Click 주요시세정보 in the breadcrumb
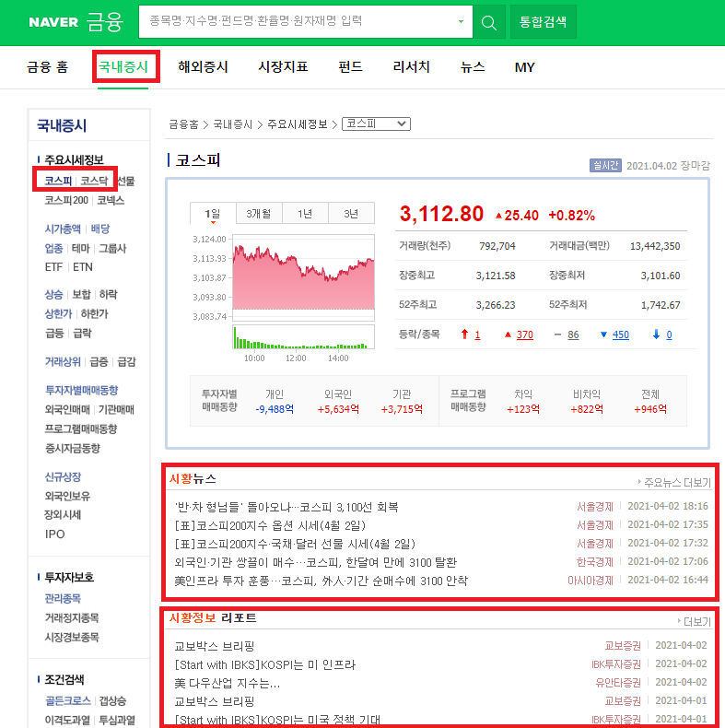The image size is (725, 728). [297, 124]
